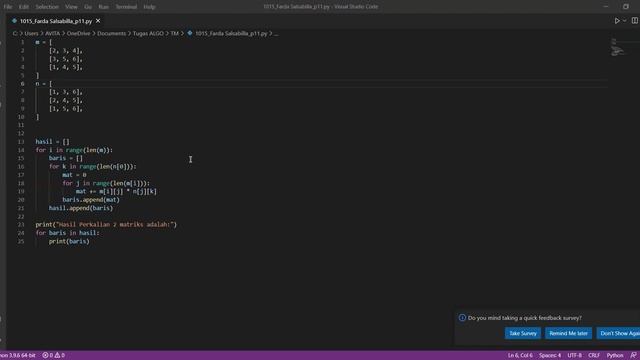Click the '[3, 5, 6],' matrix row
The image size is (640, 360).
pos(66,59)
